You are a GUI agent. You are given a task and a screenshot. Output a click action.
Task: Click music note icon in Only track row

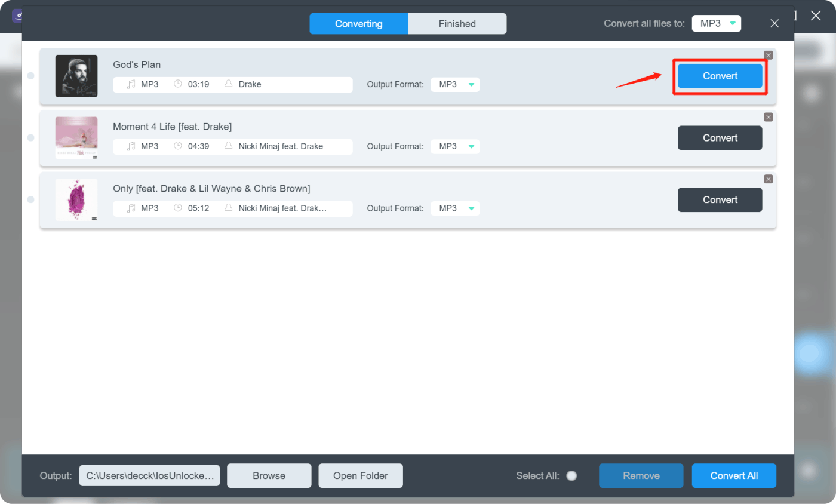point(131,208)
